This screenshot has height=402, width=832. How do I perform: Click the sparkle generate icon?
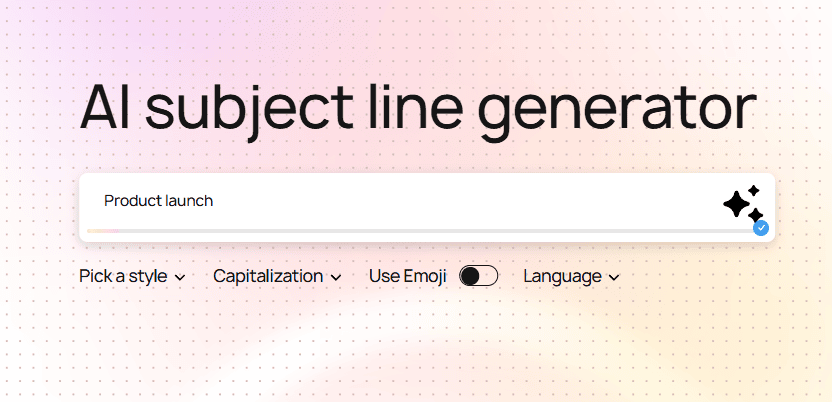click(742, 204)
